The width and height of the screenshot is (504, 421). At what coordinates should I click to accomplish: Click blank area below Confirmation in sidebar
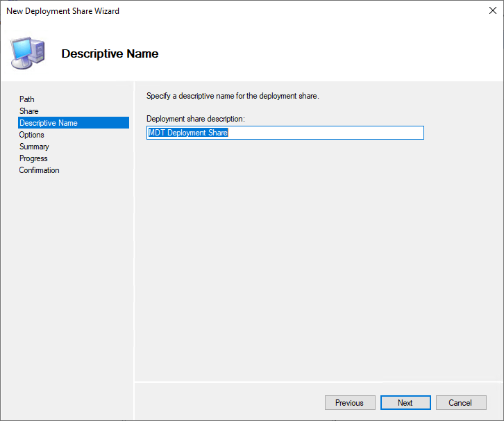click(x=69, y=278)
